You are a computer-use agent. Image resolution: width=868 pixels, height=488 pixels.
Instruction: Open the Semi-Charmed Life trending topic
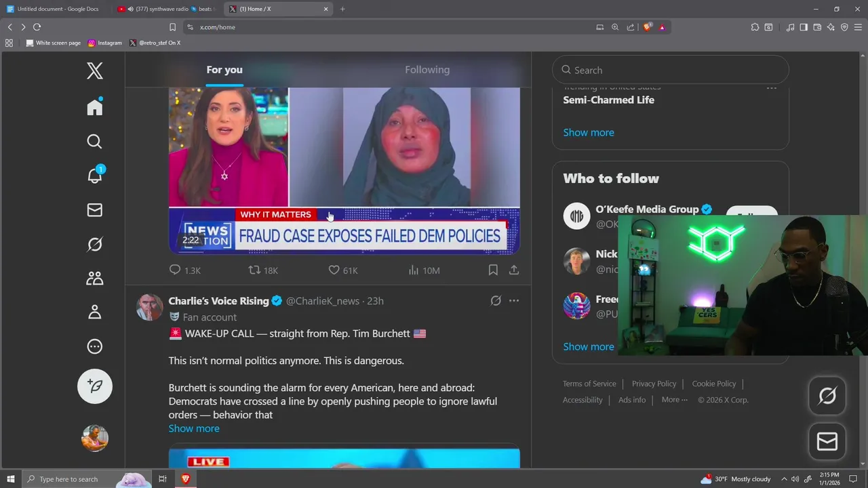(608, 100)
